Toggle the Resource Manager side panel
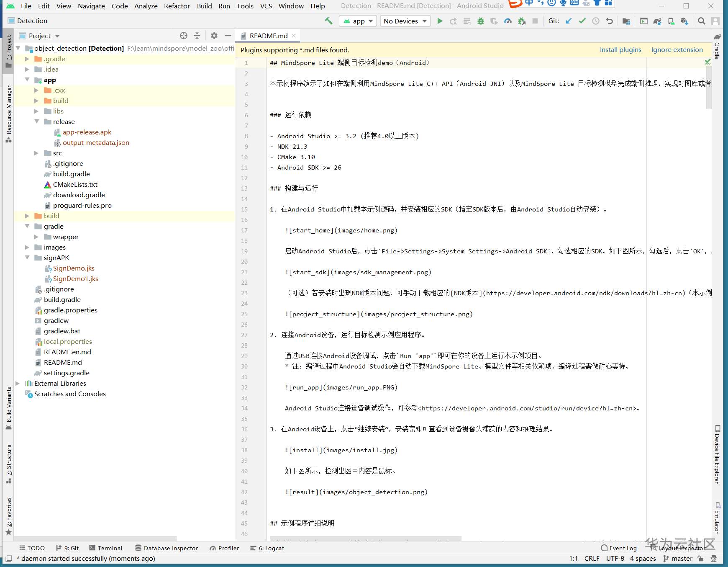The image size is (728, 567). point(9,114)
